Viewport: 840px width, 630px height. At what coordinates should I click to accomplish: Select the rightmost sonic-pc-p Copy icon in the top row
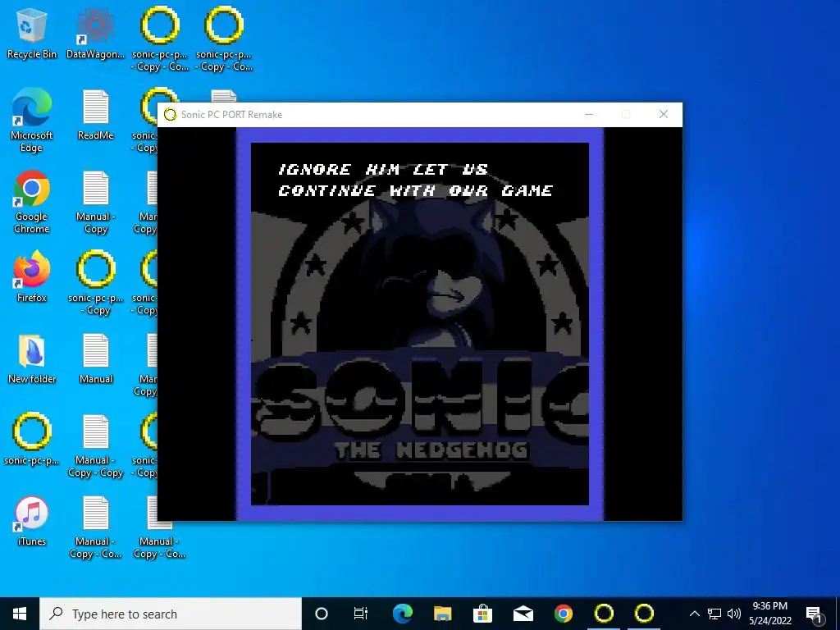pyautogui.click(x=224, y=39)
